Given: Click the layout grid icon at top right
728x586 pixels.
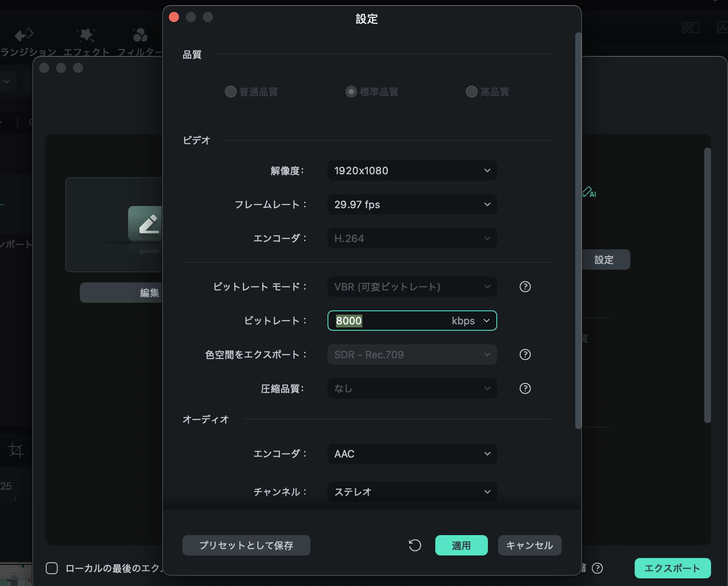Looking at the screenshot, I should [x=690, y=28].
